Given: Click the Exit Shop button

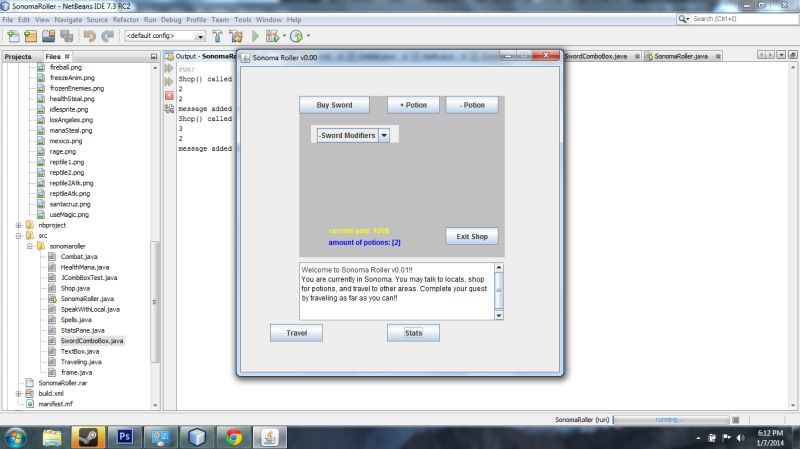Looking at the screenshot, I should pyautogui.click(x=472, y=236).
